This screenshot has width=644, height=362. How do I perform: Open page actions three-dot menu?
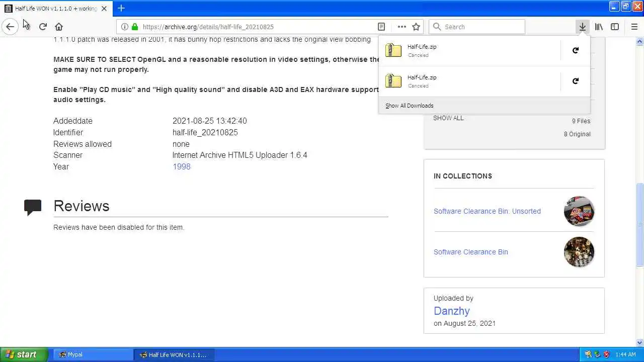pyautogui.click(x=401, y=27)
